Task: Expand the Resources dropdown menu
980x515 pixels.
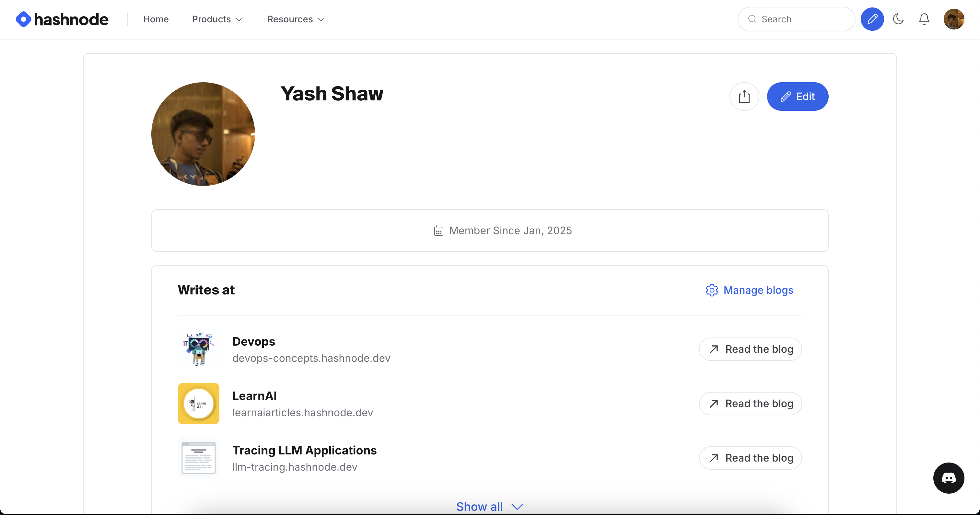Action: tap(296, 19)
